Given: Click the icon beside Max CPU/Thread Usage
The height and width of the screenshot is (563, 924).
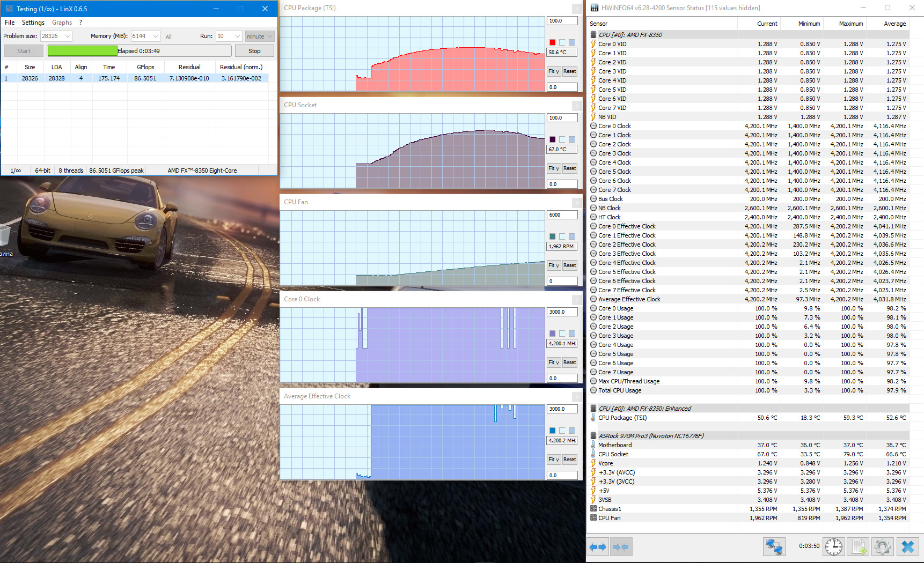Looking at the screenshot, I should point(593,381).
